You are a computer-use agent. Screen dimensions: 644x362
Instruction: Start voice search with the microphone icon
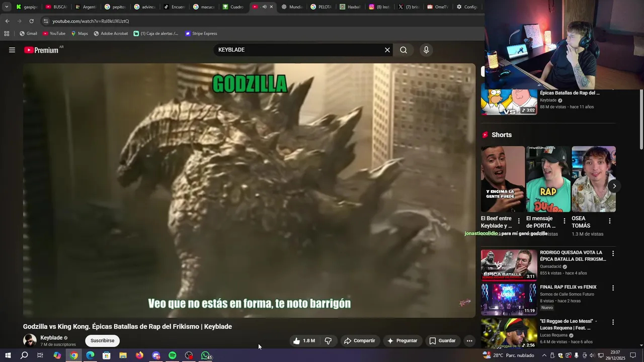(x=426, y=50)
